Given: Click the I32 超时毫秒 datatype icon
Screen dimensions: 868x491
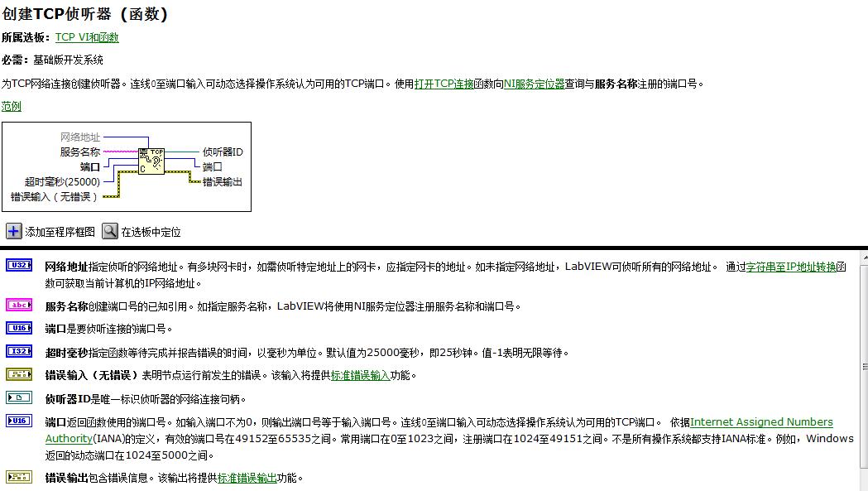Looking at the screenshot, I should [18, 352].
